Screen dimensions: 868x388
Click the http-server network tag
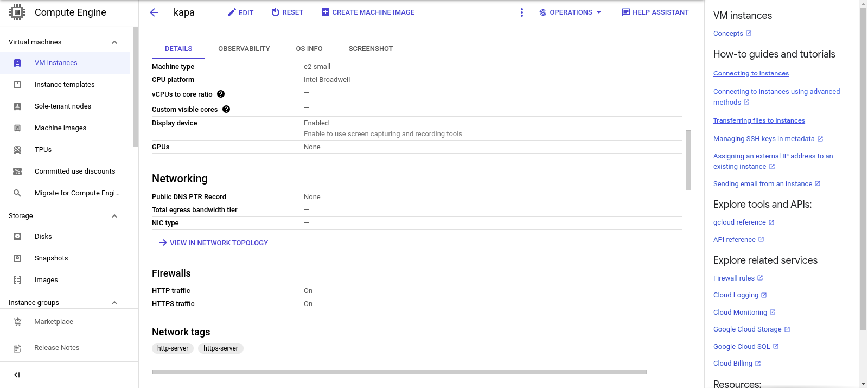click(x=173, y=348)
